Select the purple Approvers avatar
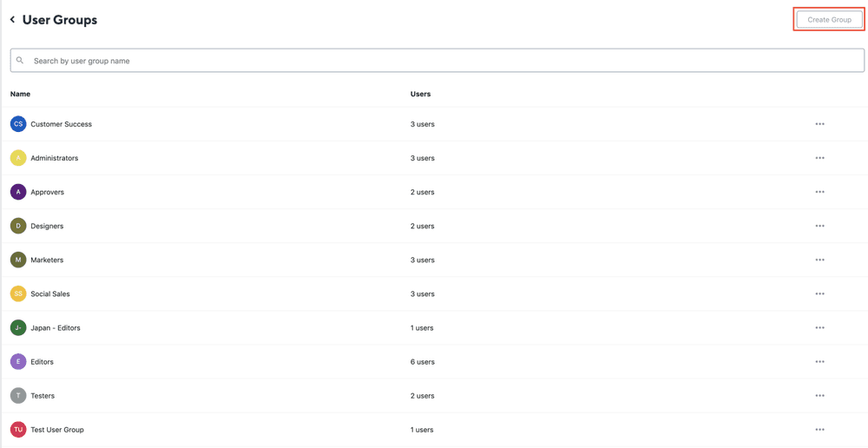 coord(18,192)
